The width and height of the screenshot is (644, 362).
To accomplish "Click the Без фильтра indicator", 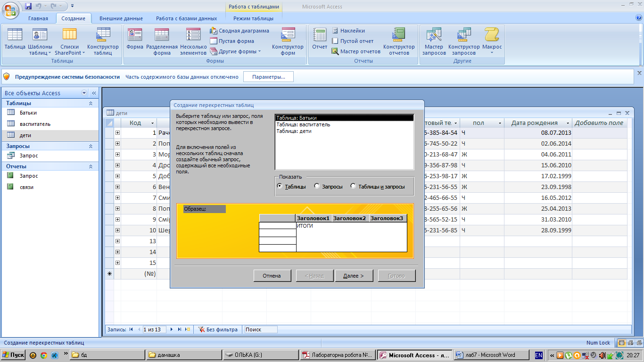I will pyautogui.click(x=218, y=329).
